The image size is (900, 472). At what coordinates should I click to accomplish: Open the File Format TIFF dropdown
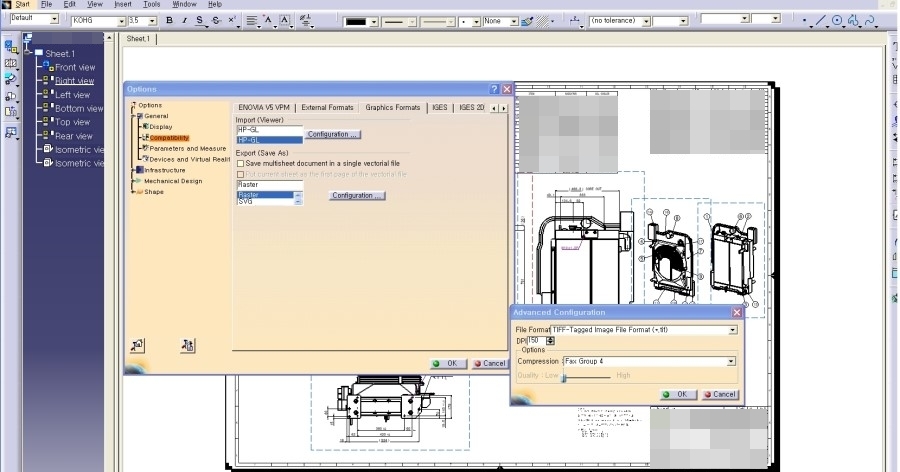(x=732, y=330)
